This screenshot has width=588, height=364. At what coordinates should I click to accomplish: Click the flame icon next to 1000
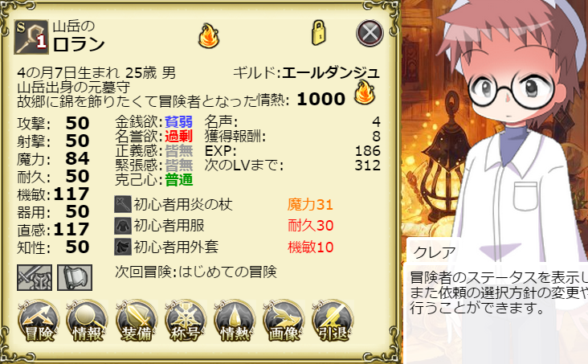[365, 92]
